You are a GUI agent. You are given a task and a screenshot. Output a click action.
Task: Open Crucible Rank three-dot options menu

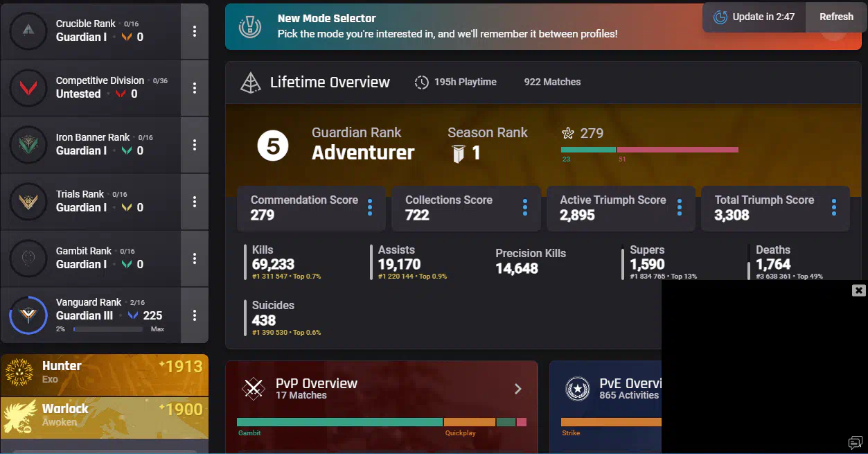click(x=195, y=31)
